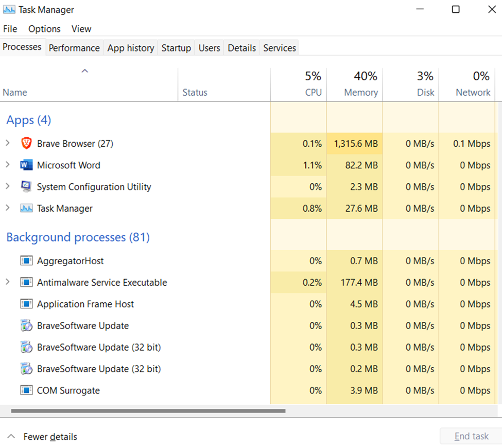
Task: Expand Antimalware Service Executable entry
Action: click(7, 282)
